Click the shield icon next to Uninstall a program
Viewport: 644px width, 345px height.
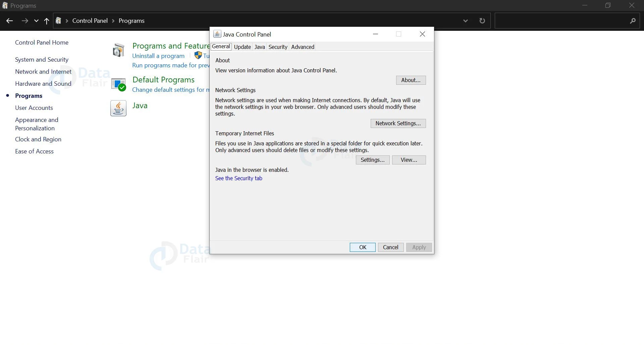click(198, 55)
